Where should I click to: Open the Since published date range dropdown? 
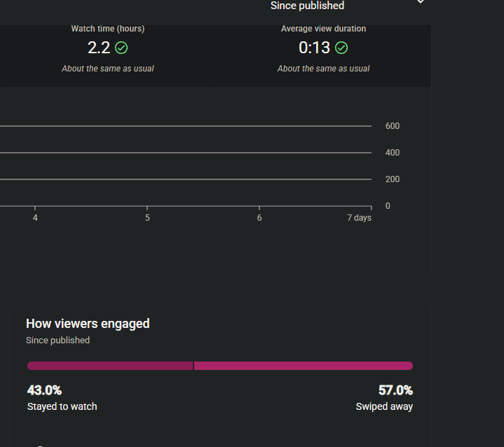click(x=307, y=6)
